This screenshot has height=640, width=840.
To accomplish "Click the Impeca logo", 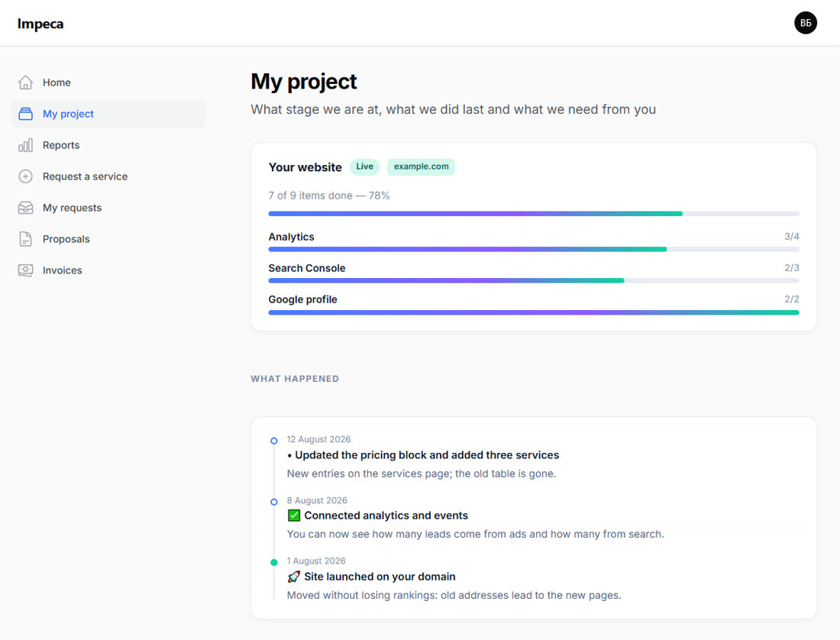I will (40, 24).
